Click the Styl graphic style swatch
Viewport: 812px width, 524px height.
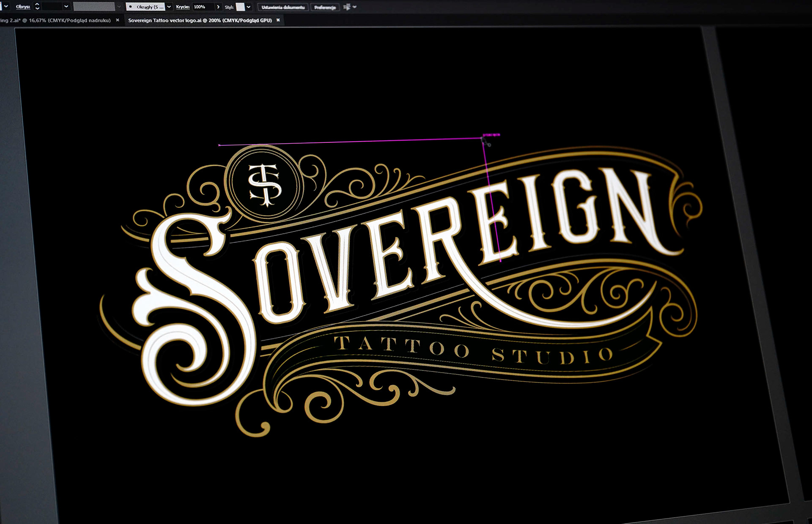[240, 7]
